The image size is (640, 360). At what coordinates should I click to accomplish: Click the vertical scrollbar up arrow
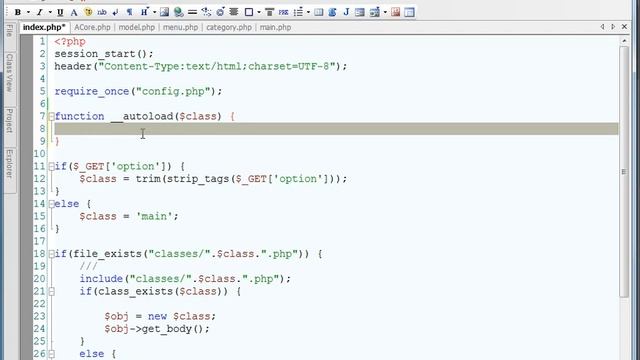point(624,41)
